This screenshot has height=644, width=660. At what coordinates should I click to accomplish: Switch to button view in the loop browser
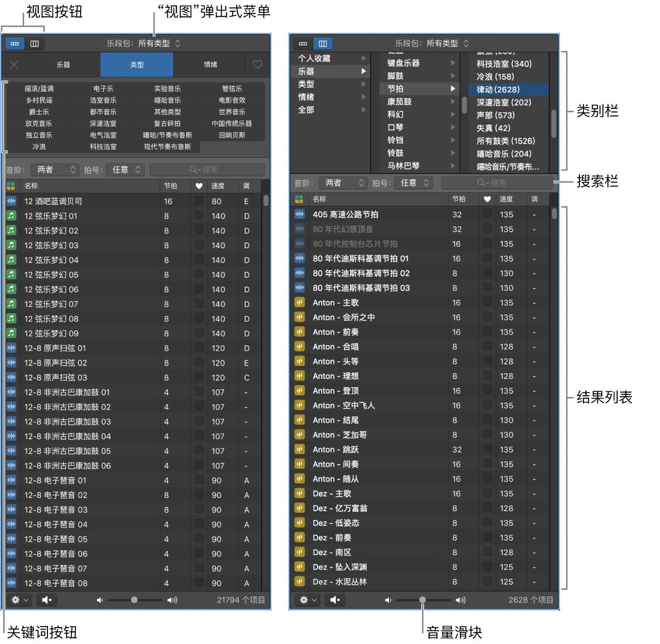click(x=14, y=43)
